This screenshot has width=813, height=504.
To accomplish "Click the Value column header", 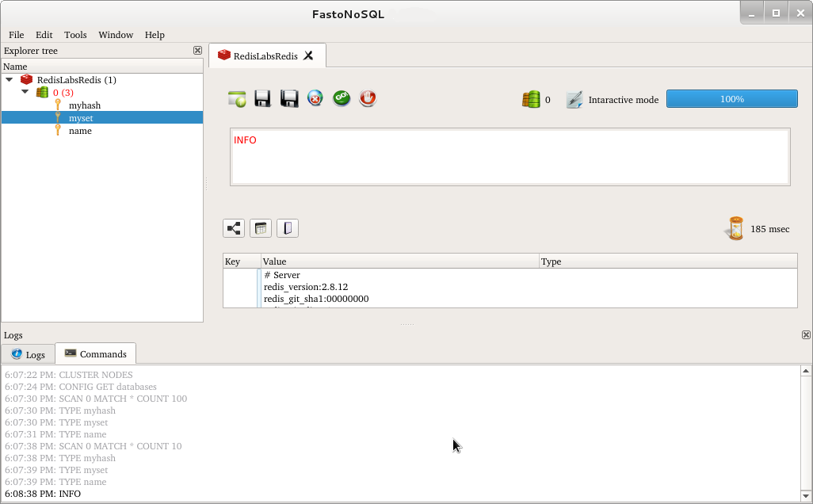I will click(400, 262).
